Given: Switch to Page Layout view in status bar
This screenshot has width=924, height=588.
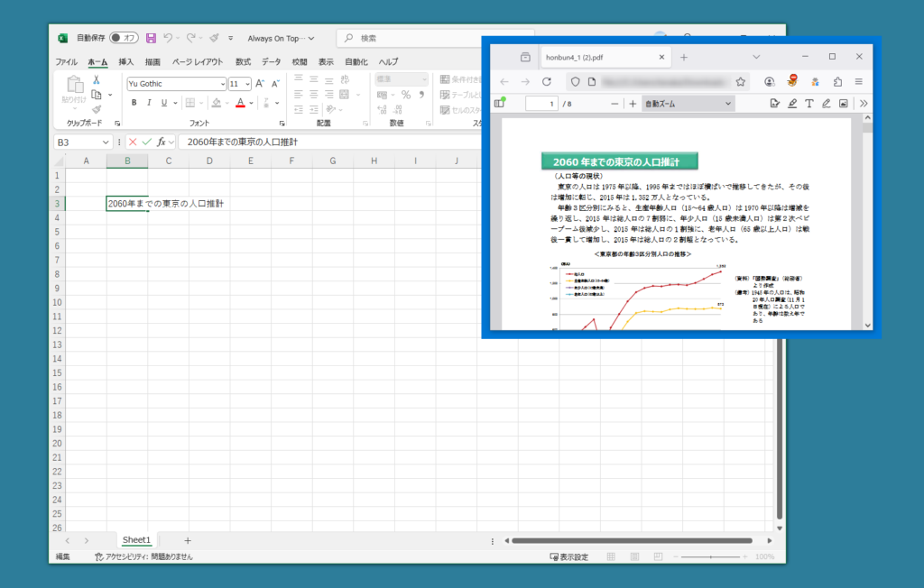Looking at the screenshot, I should coord(634,556).
